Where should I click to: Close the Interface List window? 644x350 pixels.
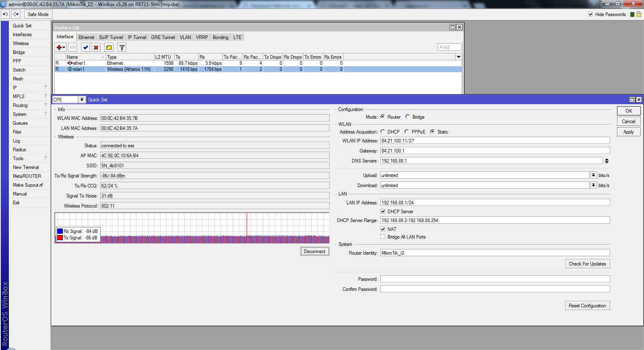tap(459, 27)
